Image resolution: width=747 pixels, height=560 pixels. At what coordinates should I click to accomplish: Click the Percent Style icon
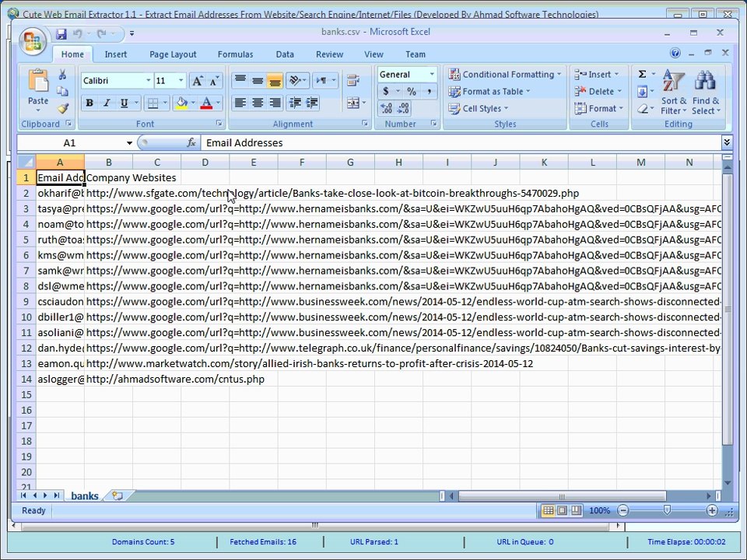[x=411, y=92]
